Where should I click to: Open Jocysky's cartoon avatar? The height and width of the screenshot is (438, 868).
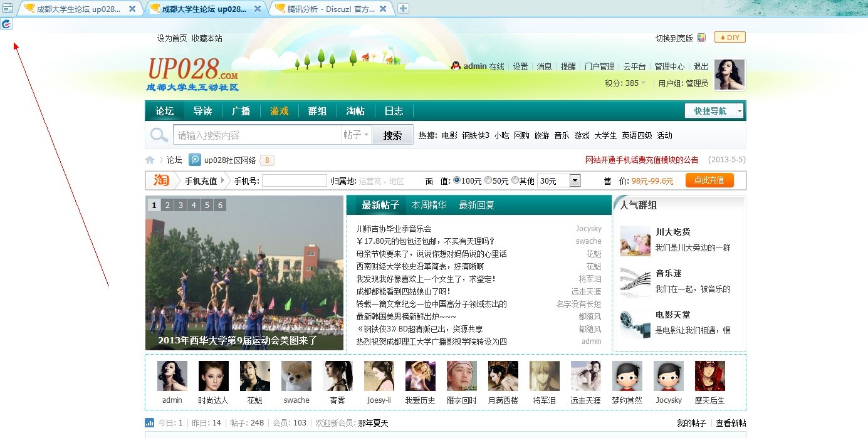coord(669,376)
